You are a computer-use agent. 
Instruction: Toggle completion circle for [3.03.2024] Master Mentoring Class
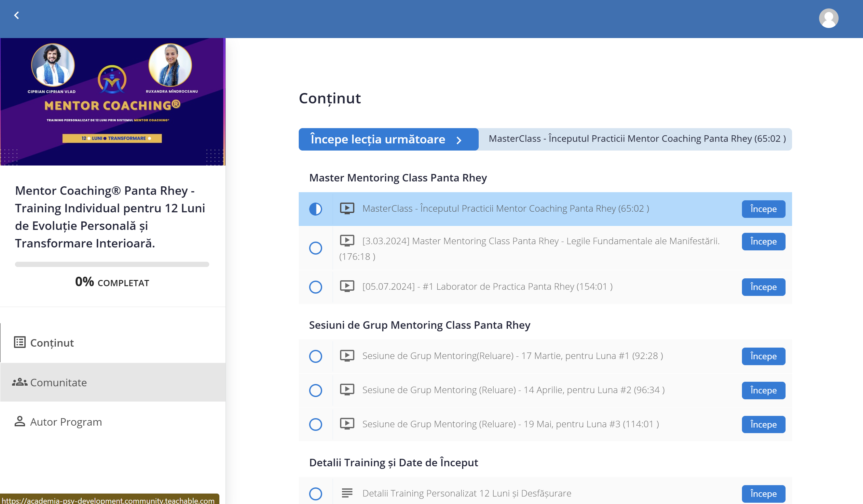pos(315,248)
